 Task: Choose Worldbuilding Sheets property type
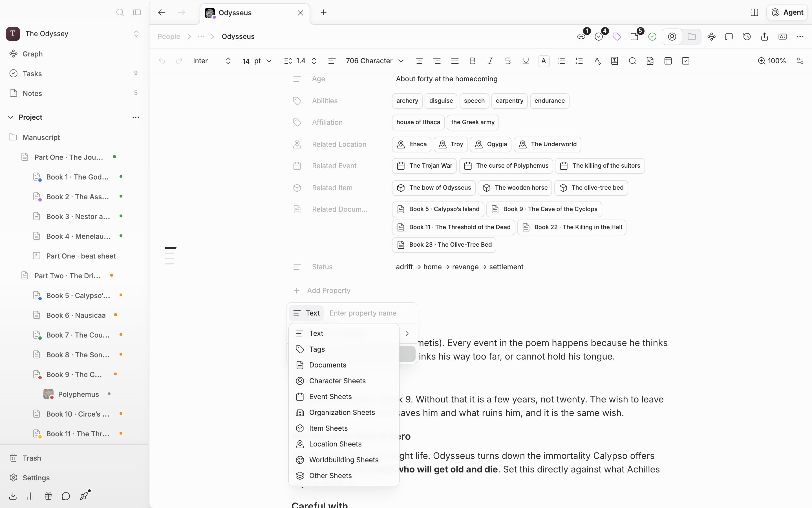coord(344,460)
